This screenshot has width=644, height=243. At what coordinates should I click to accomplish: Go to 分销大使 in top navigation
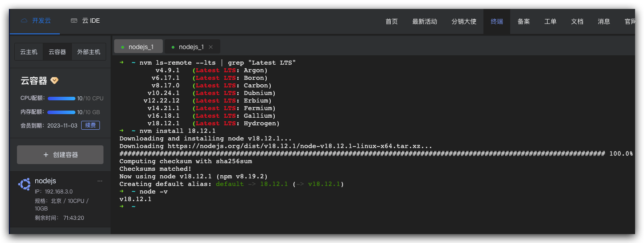tap(464, 21)
